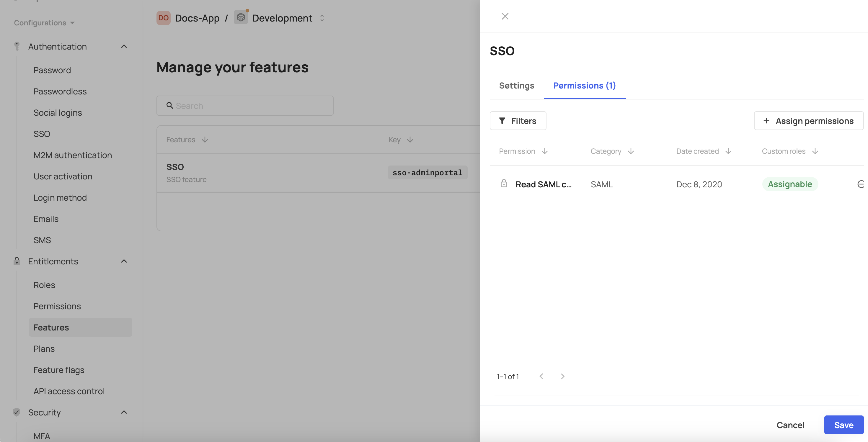Switch to the Settings tab
The image size is (868, 442).
pyautogui.click(x=516, y=86)
